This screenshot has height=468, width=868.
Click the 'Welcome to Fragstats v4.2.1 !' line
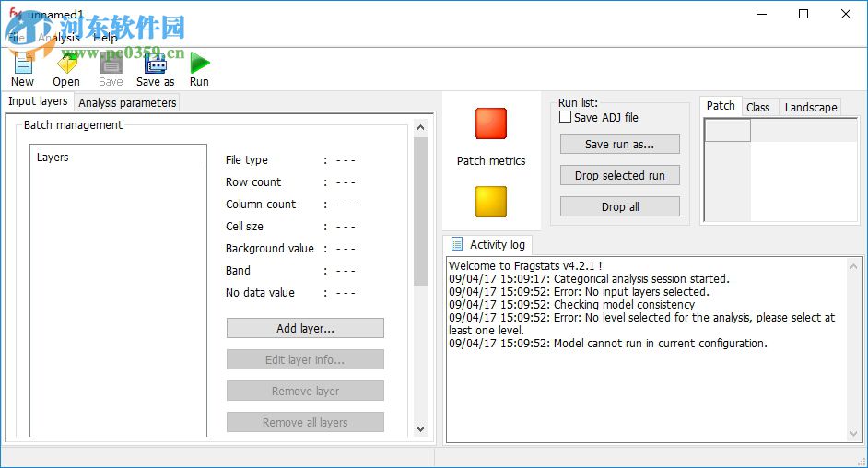pos(525,265)
